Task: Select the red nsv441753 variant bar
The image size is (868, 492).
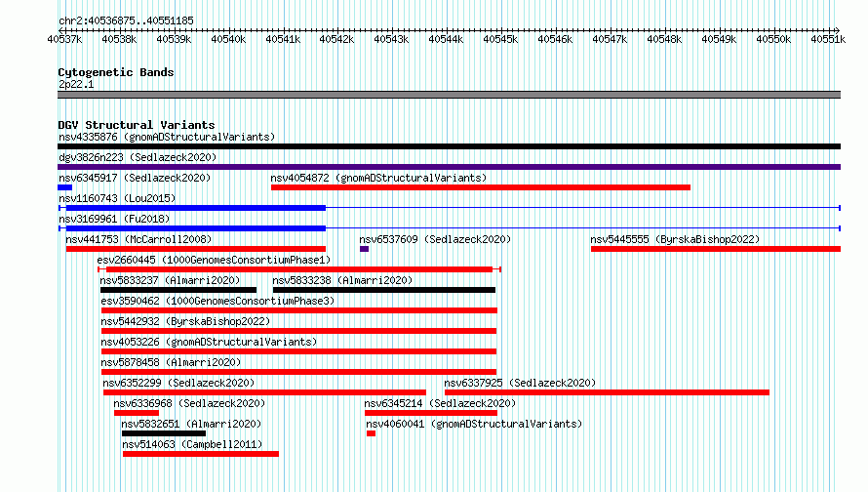Action: [196, 249]
